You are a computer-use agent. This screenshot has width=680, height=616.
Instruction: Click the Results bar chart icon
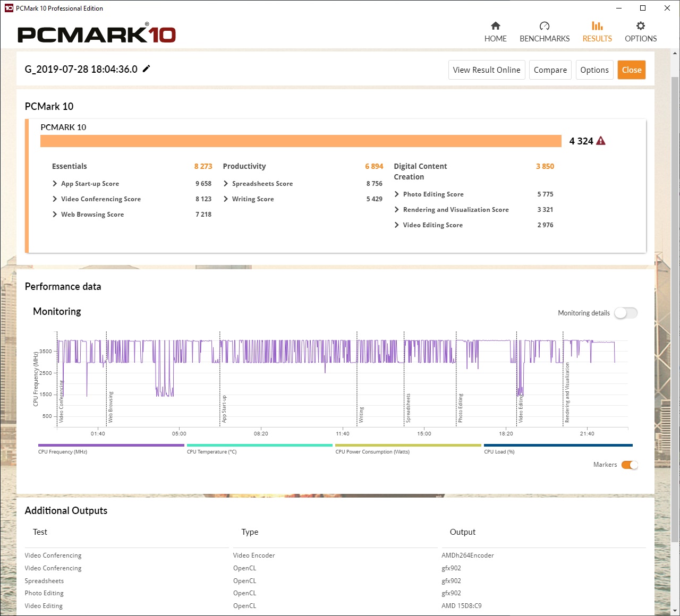(597, 26)
